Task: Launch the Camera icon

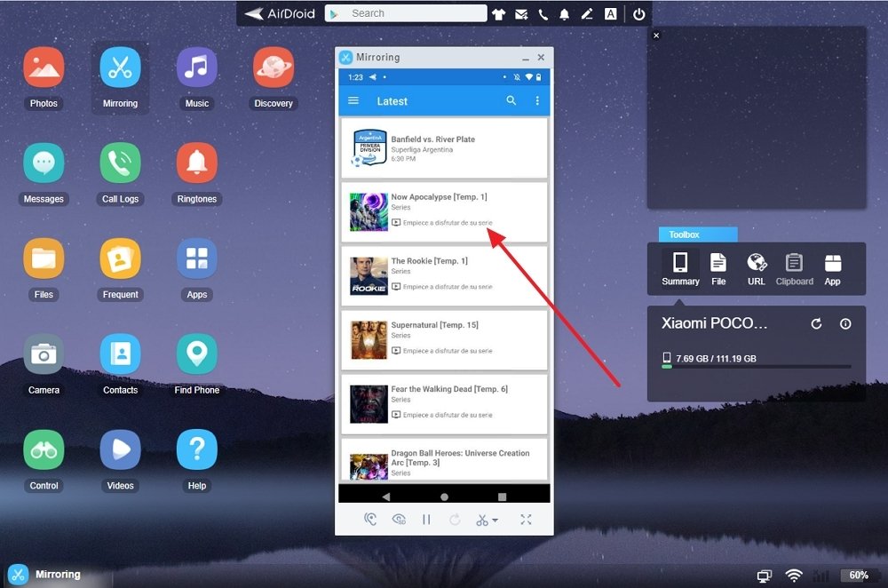Action: coord(44,354)
